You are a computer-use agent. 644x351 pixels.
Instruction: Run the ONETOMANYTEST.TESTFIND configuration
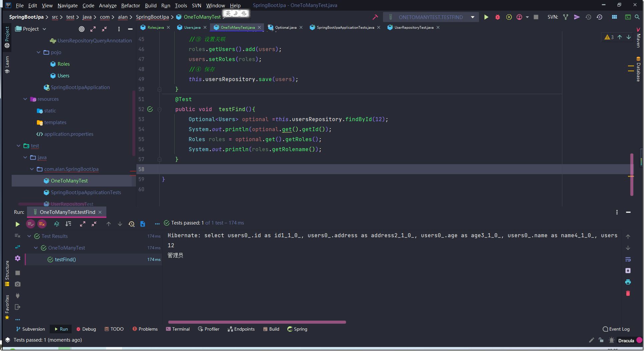click(x=486, y=17)
